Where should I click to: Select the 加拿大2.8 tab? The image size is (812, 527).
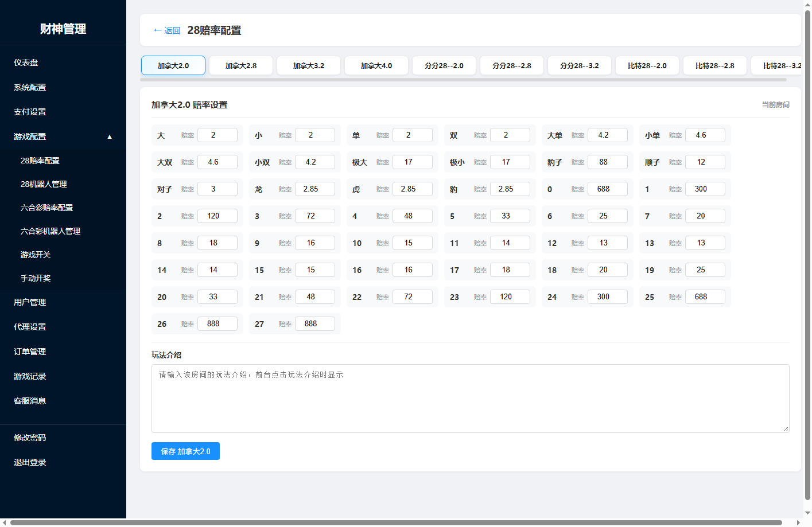click(x=241, y=65)
